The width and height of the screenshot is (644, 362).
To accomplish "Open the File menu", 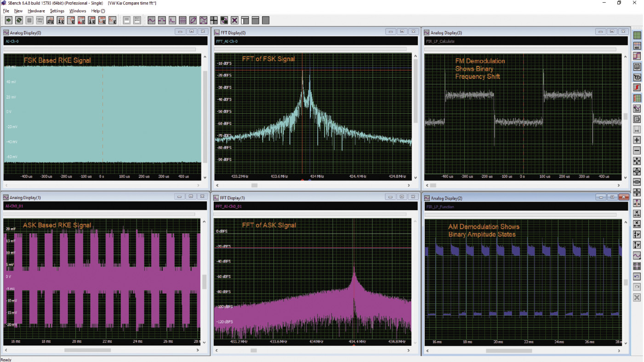I will (6, 11).
